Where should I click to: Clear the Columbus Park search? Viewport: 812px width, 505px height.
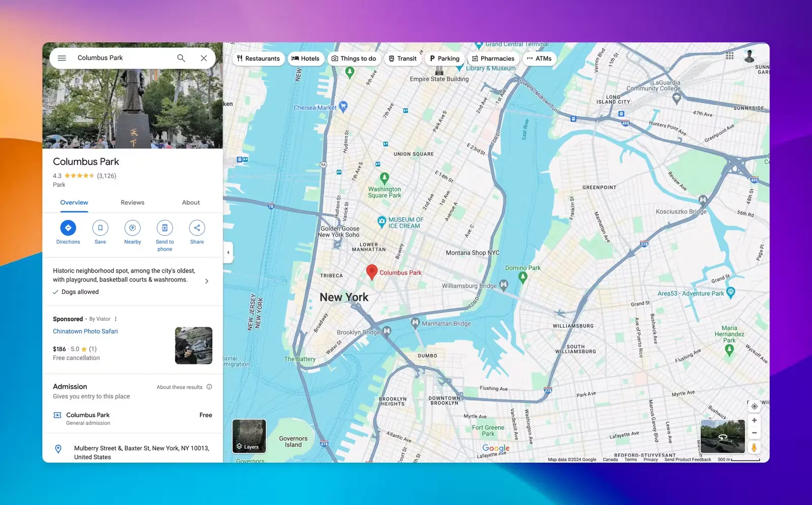tap(204, 58)
